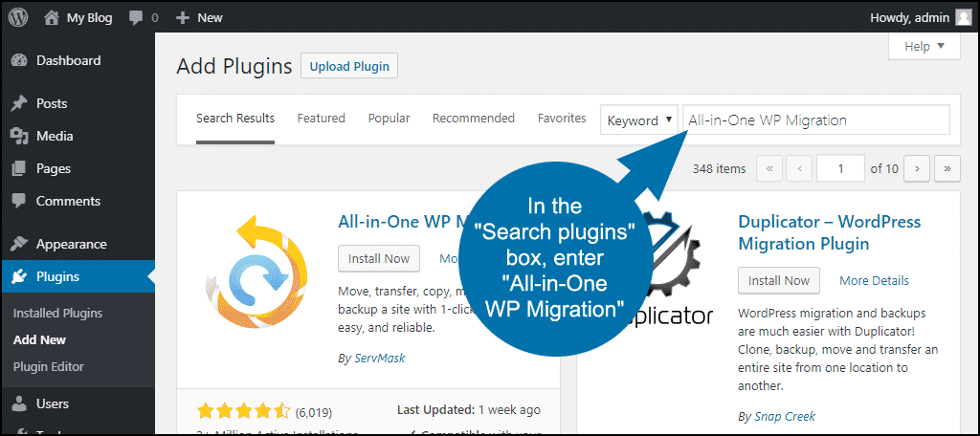This screenshot has height=436, width=980.
Task: Click the My Blog site name
Action: click(x=89, y=18)
